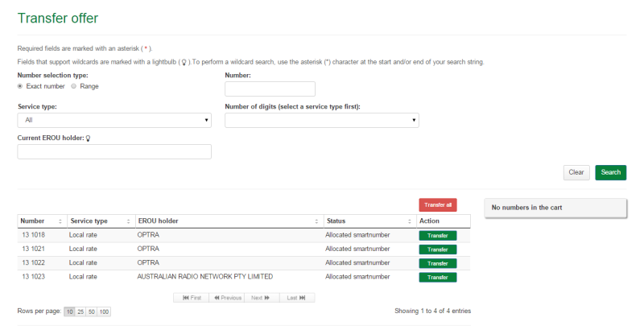Screen dimensions: 644x334
Task: Jump to Last page of results
Action: tap(297, 298)
